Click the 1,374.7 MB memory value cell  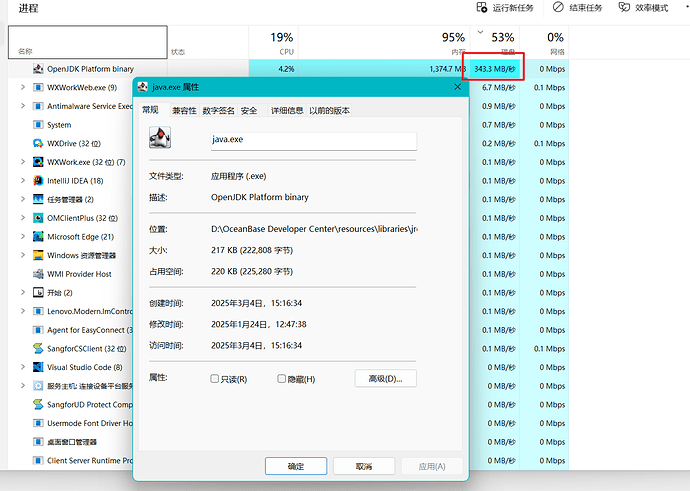click(x=384, y=69)
